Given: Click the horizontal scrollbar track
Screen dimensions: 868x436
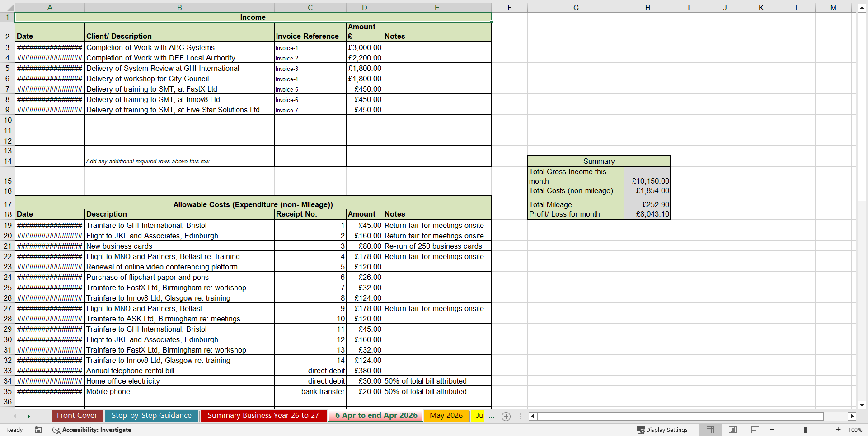Looking at the screenshot, I should [x=680, y=416].
